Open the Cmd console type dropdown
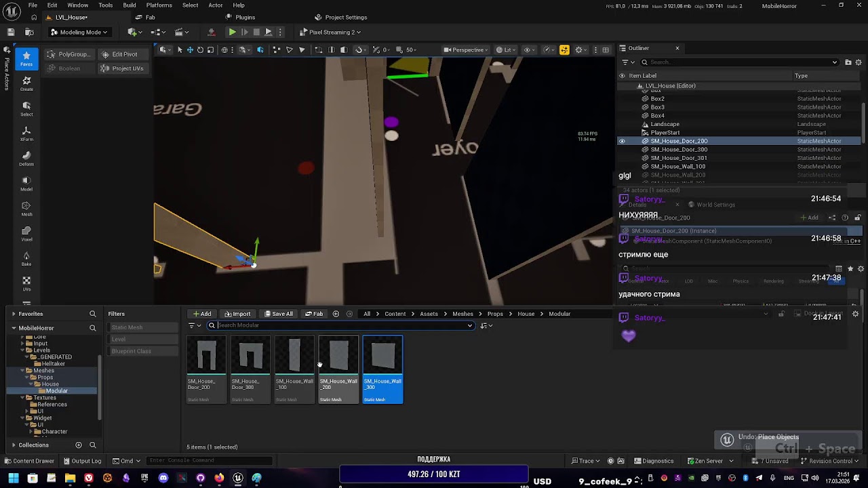The width and height of the screenshot is (868, 488). [x=127, y=461]
